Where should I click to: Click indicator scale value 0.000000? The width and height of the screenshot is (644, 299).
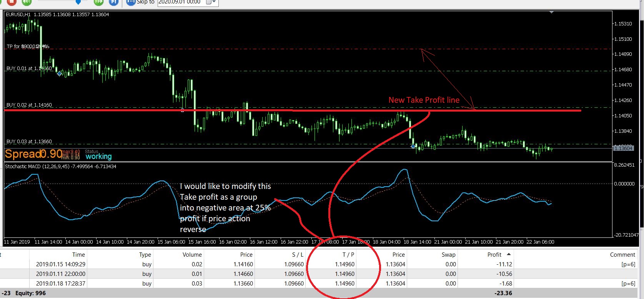624,184
